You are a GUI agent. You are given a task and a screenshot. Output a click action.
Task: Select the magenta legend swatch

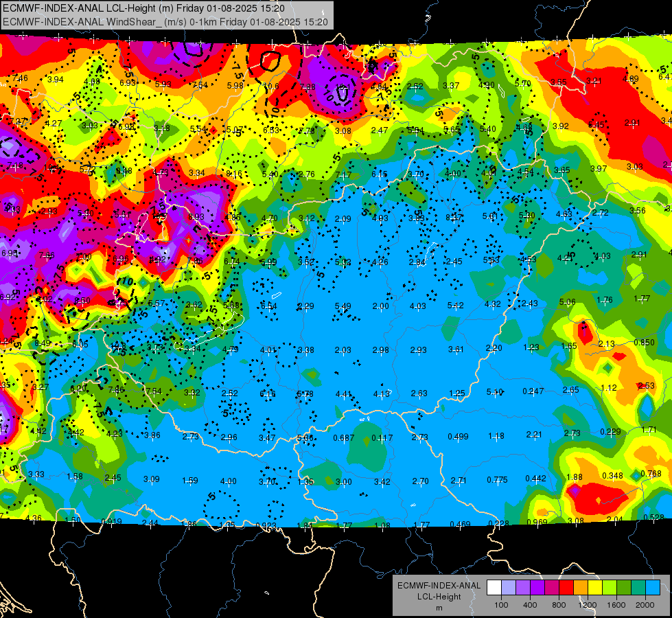pos(552,588)
